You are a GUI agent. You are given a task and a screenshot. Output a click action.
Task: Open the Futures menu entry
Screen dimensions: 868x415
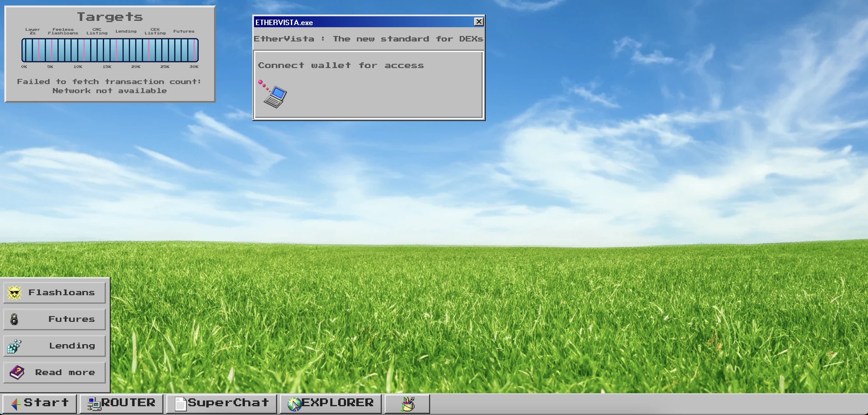[x=71, y=319]
